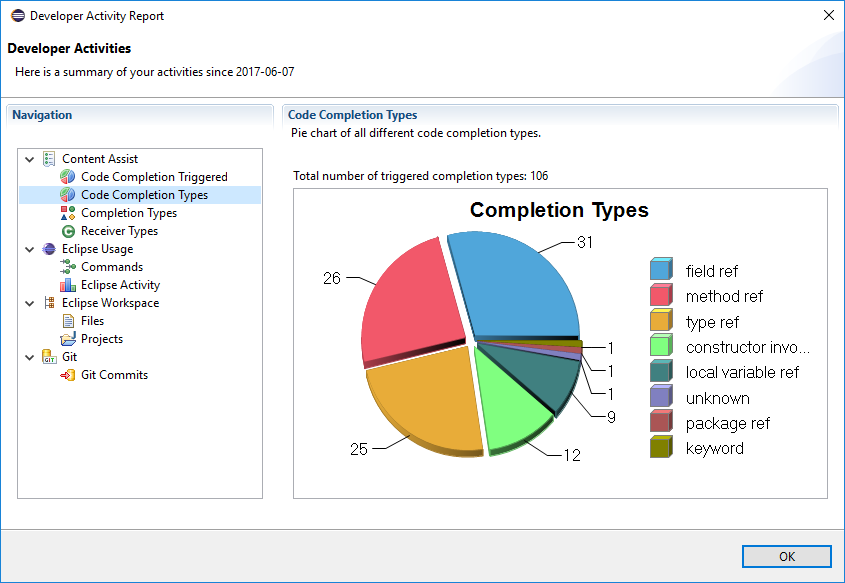Click the Git repository icon
845x583 pixels.
pos(49,357)
